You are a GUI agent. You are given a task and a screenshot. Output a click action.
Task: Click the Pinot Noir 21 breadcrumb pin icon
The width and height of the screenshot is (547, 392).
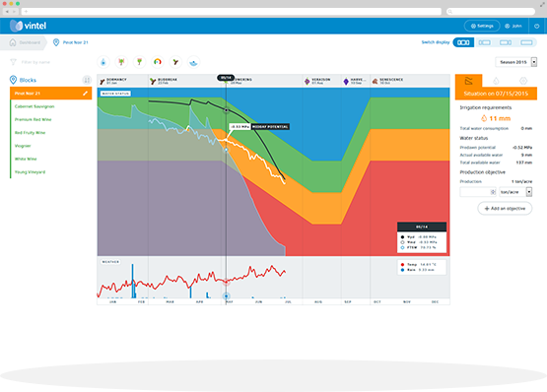(x=56, y=42)
